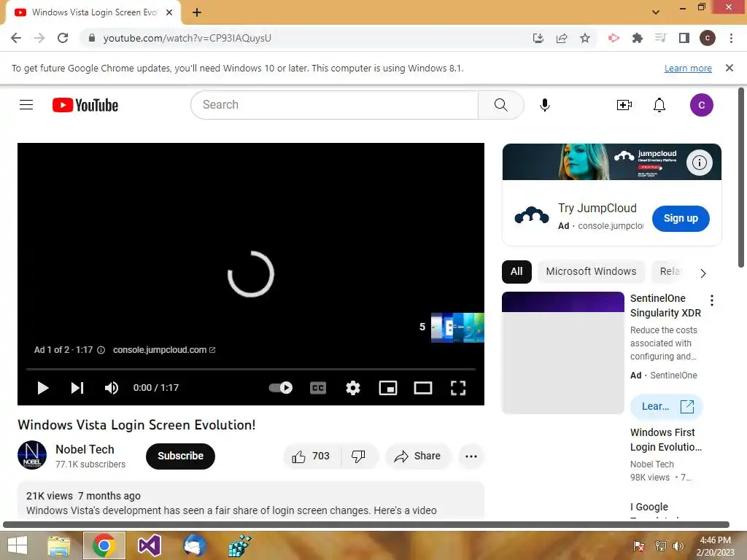The width and height of the screenshot is (747, 560).
Task: Close the Windows Vista Login Screen tab
Action: [x=169, y=12]
